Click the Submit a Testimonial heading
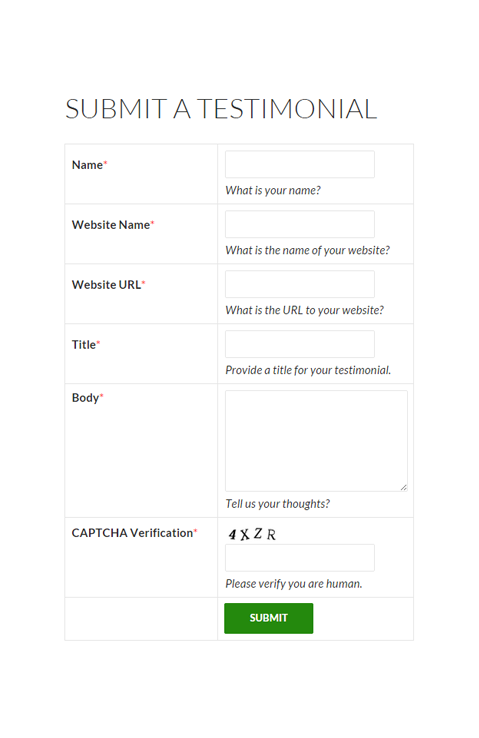The height and width of the screenshot is (738, 479). coord(221,109)
